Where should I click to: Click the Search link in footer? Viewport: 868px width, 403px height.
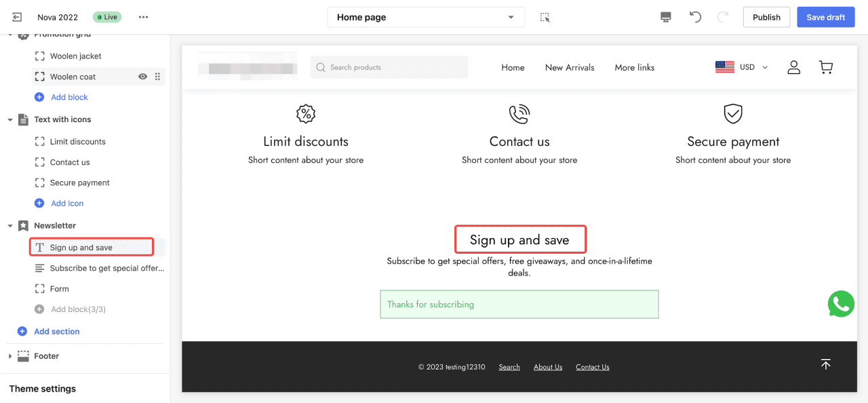[x=509, y=367]
